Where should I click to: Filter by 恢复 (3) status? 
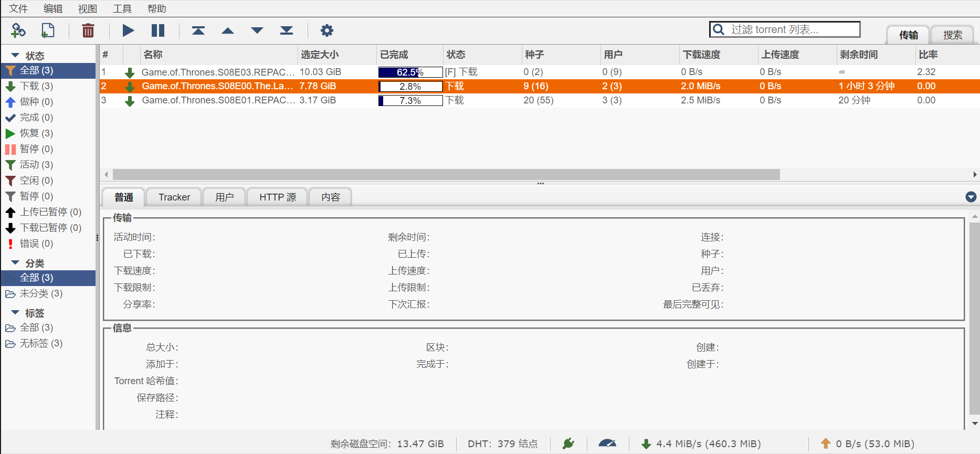click(48, 133)
